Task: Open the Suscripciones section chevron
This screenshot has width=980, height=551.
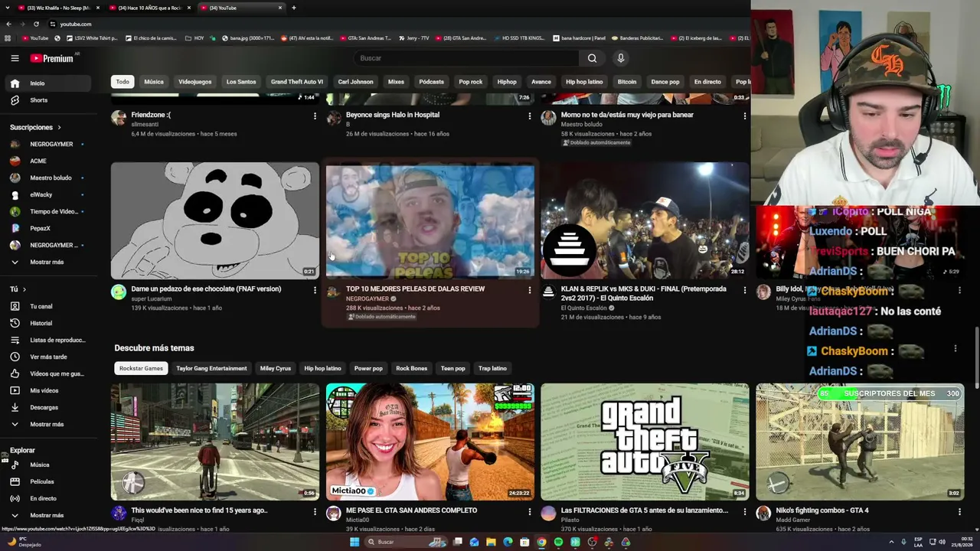Action: 59,127
